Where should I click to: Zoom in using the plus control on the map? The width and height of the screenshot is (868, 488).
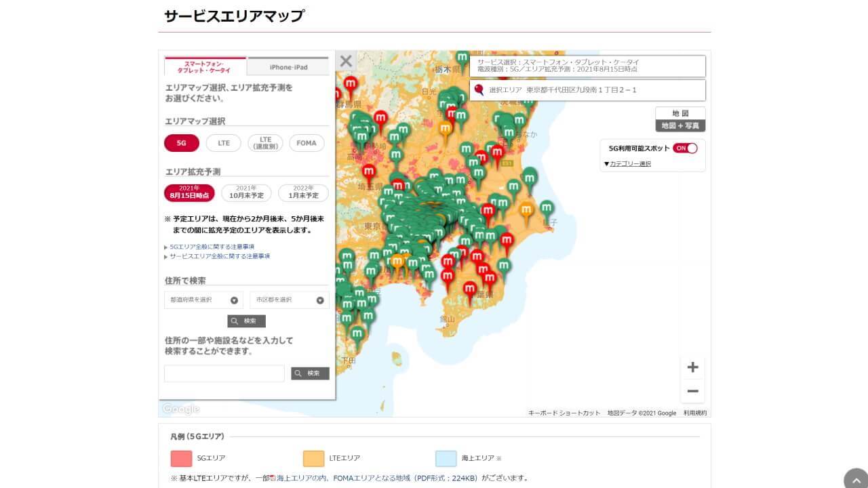click(692, 367)
